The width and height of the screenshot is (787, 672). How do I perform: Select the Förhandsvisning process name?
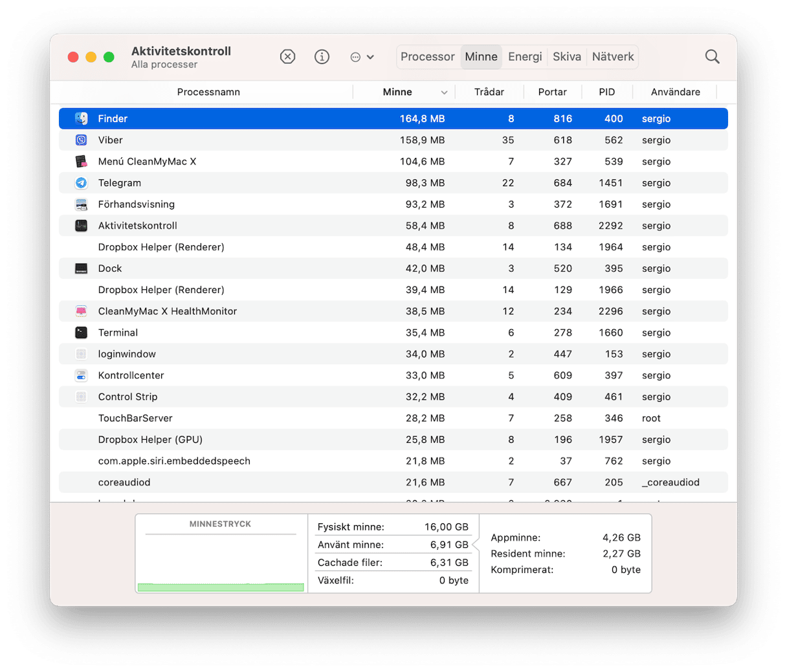click(x=136, y=204)
